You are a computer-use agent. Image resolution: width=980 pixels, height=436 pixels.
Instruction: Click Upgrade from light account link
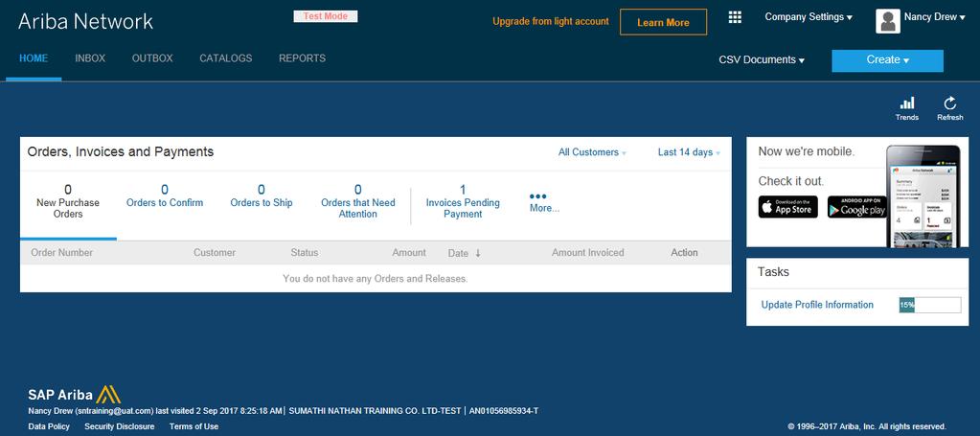click(x=551, y=21)
